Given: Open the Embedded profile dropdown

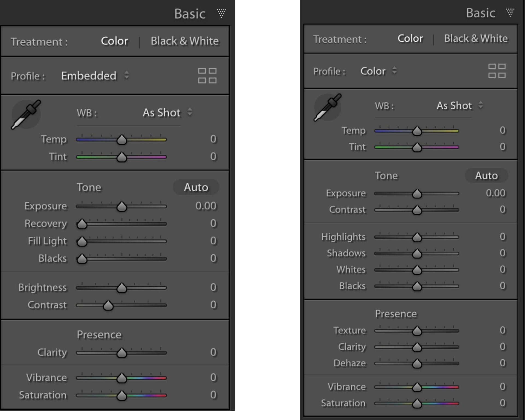Looking at the screenshot, I should [95, 76].
